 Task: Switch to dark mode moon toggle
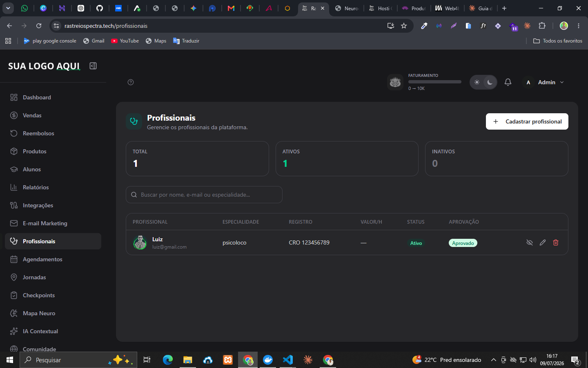click(490, 82)
